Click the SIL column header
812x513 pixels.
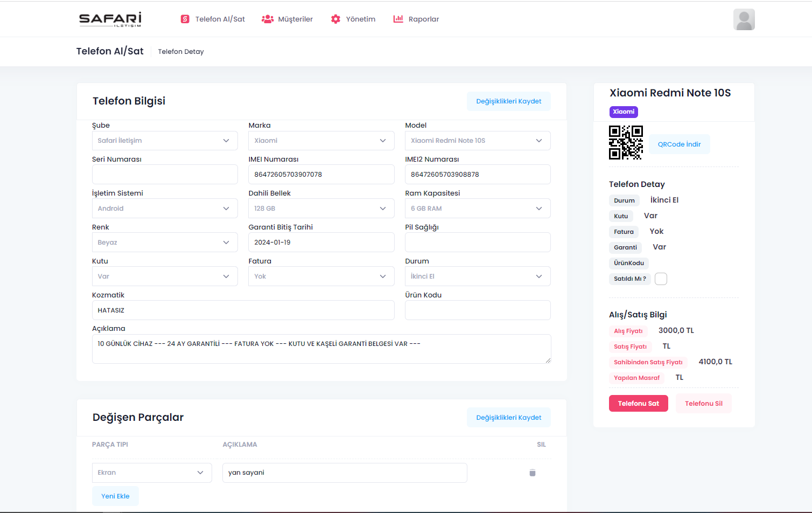click(x=542, y=445)
